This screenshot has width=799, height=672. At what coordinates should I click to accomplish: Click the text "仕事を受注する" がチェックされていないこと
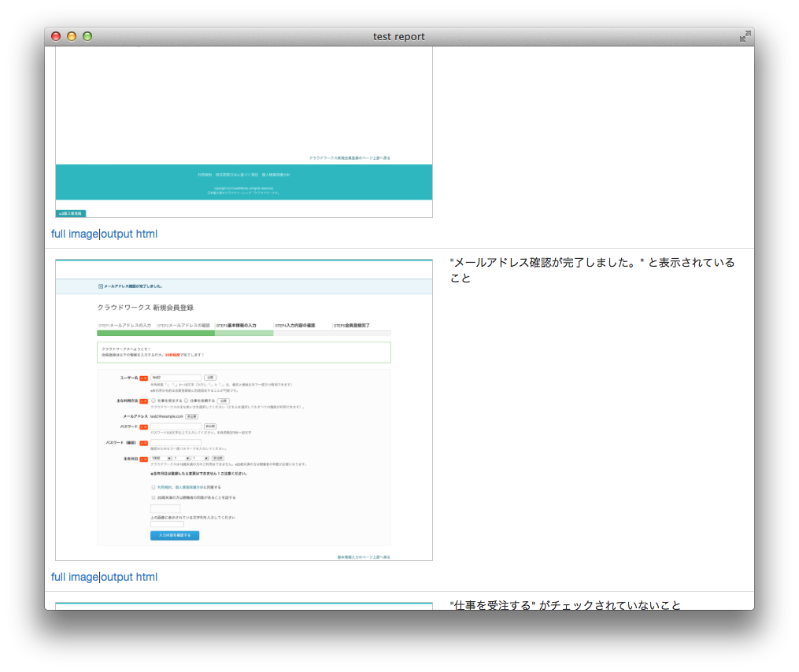click(x=565, y=605)
